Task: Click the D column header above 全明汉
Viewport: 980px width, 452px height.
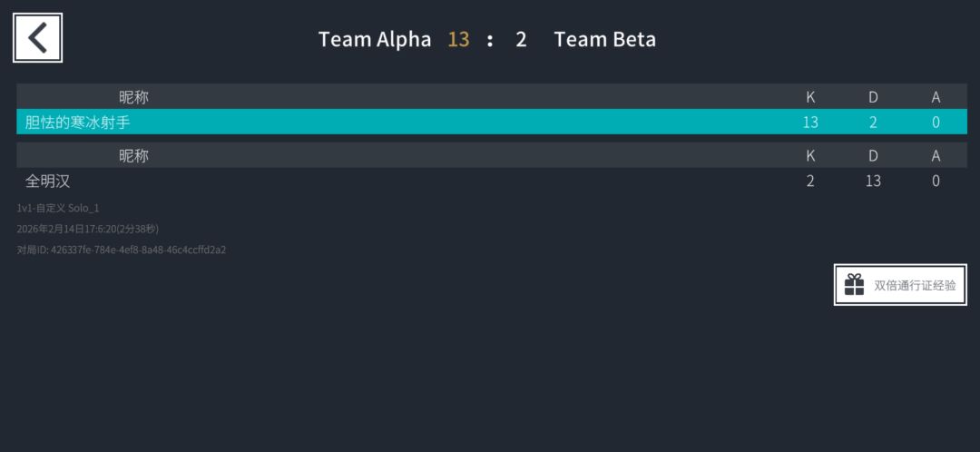Action: (873, 155)
